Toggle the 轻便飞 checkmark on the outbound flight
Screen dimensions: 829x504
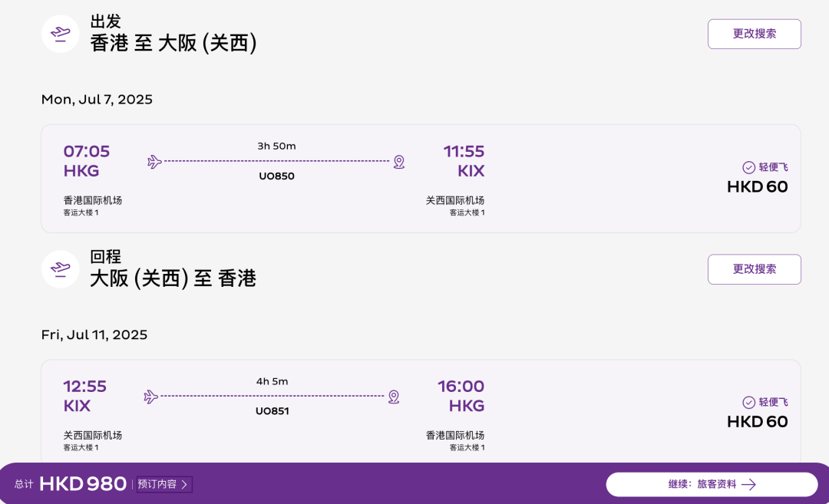748,167
